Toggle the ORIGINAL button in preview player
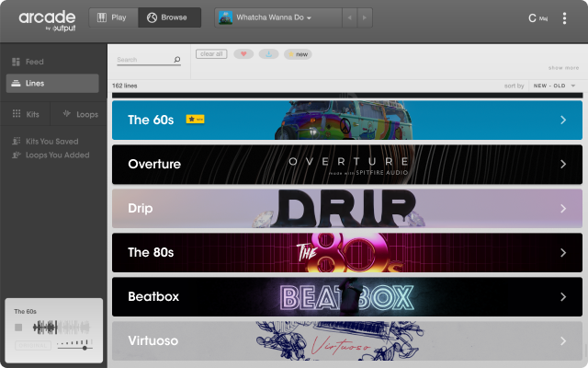Image resolution: width=588 pixels, height=368 pixels. [x=33, y=346]
